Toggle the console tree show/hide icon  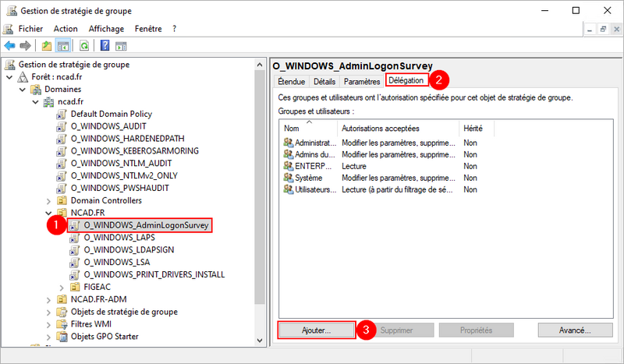62,46
